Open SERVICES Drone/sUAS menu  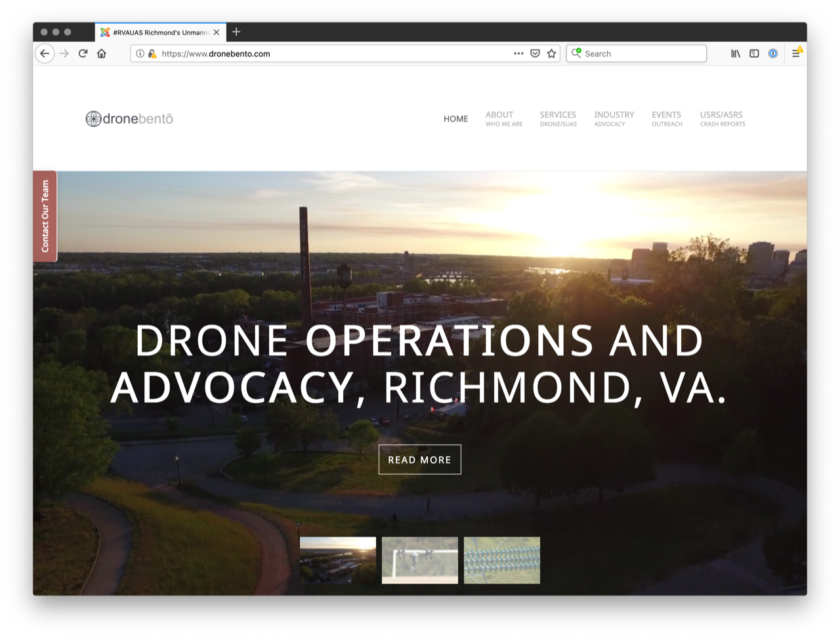click(558, 119)
